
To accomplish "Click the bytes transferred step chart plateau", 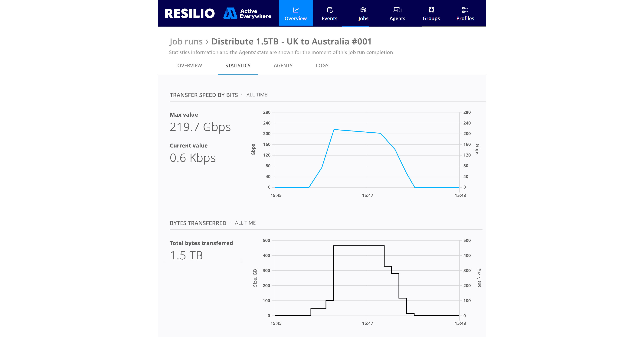I will (x=359, y=246).
